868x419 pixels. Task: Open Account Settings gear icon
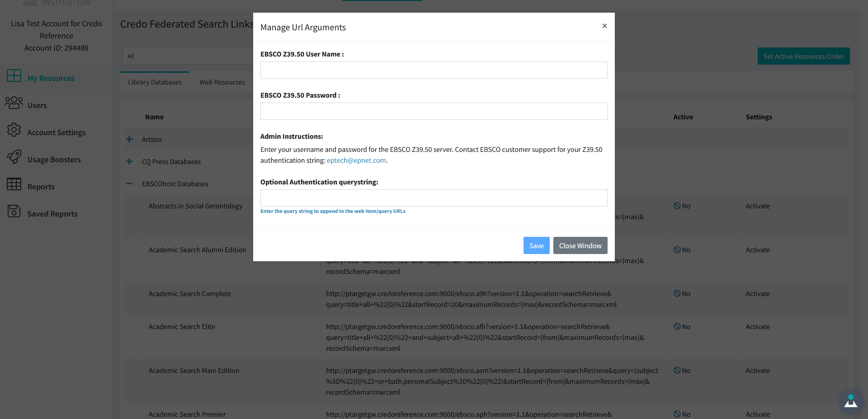point(14,130)
